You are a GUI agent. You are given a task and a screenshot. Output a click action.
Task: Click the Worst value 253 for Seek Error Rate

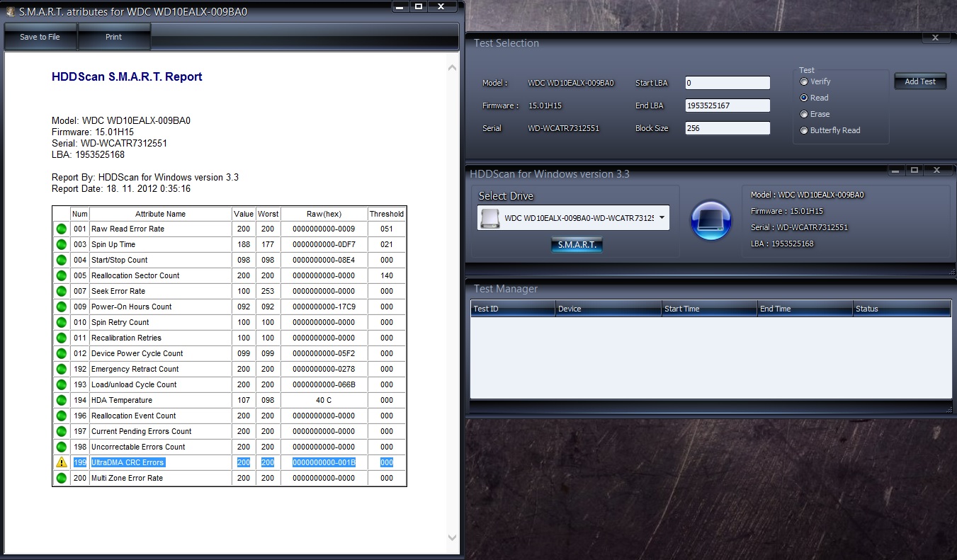click(x=268, y=291)
